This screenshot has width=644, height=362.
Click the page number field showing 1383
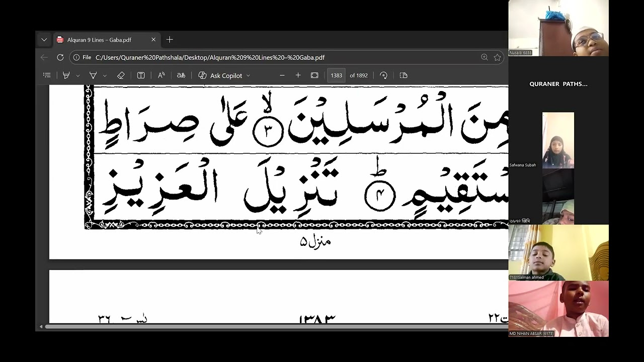coord(337,75)
